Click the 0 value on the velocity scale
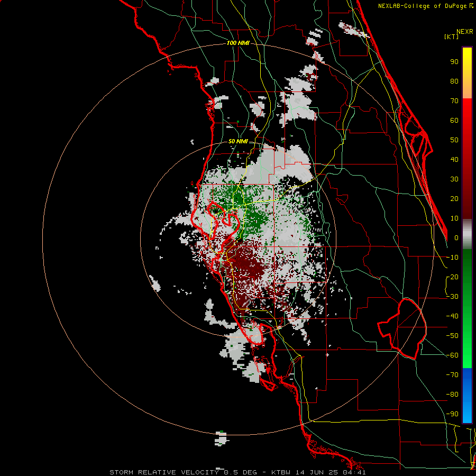The height and width of the screenshot is (476, 476). (x=456, y=237)
